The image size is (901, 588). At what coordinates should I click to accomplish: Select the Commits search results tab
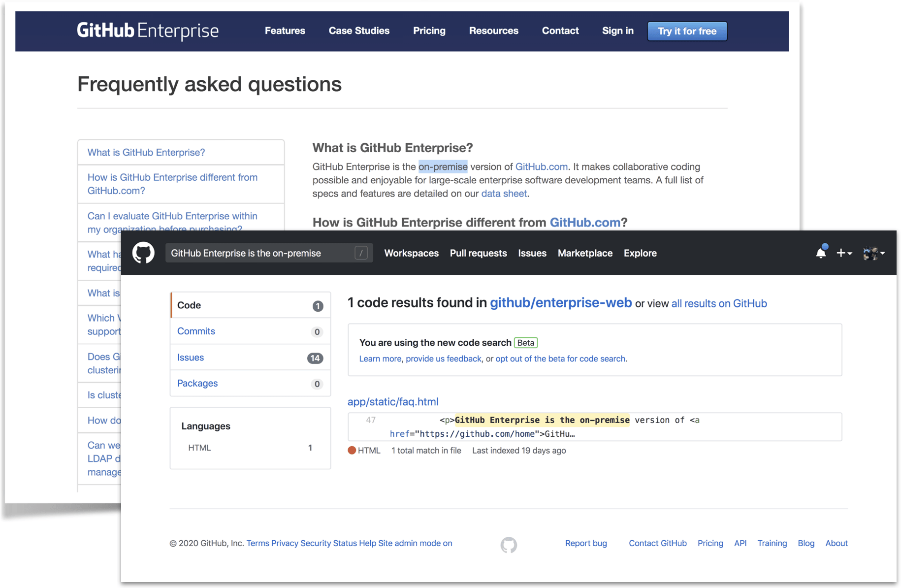(251, 331)
